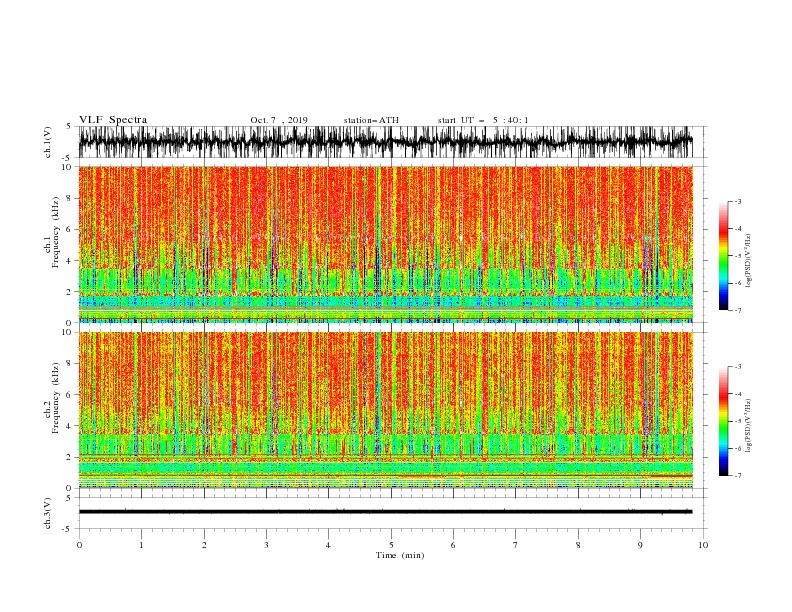The height and width of the screenshot is (612, 792).
Task: Click the ch.2 spectrogram color scale bar
Action: pyautogui.click(x=723, y=421)
